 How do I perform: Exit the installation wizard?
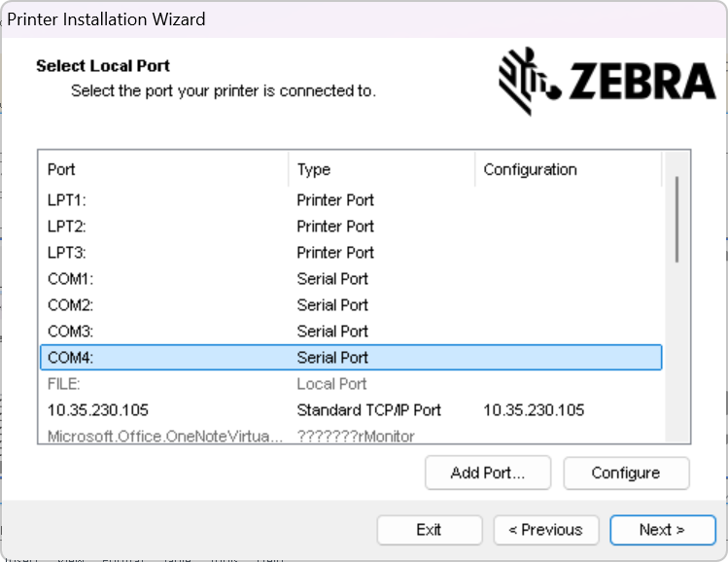point(429,530)
